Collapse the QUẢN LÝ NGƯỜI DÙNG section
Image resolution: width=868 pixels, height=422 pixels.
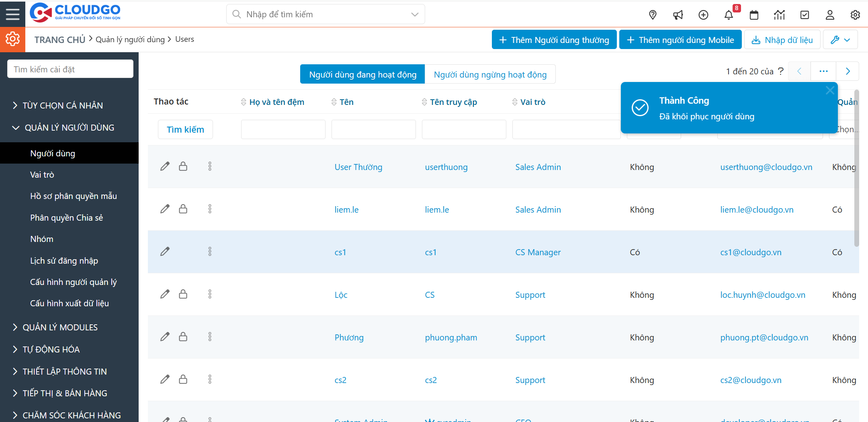pos(69,128)
